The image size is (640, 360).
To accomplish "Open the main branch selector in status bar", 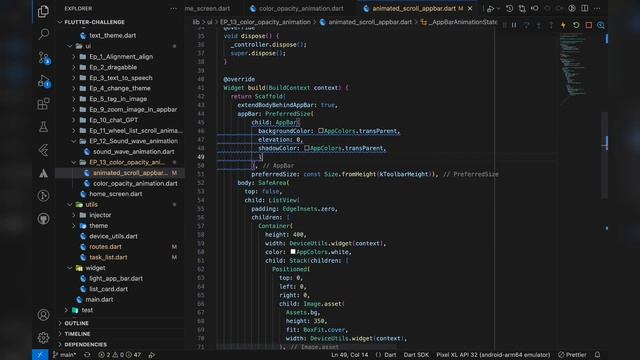I will [x=64, y=355].
